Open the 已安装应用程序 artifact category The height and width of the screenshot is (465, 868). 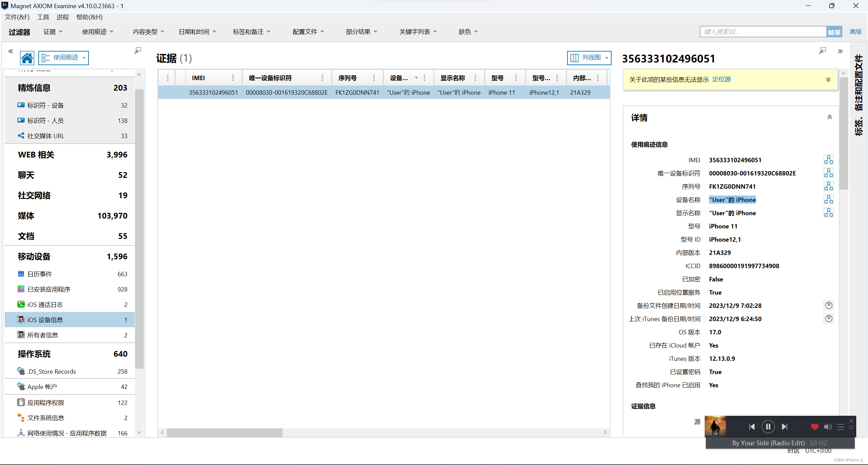(49, 289)
